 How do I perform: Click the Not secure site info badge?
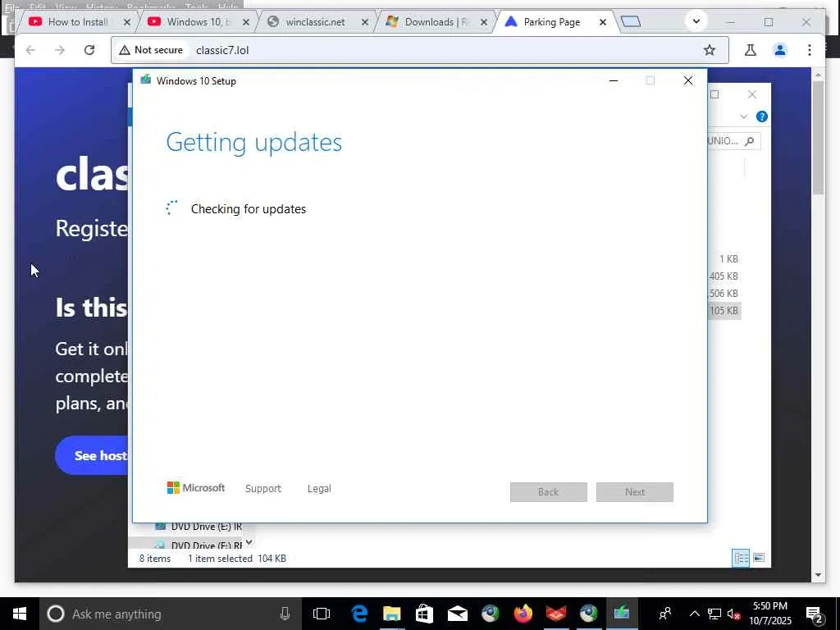[151, 50]
